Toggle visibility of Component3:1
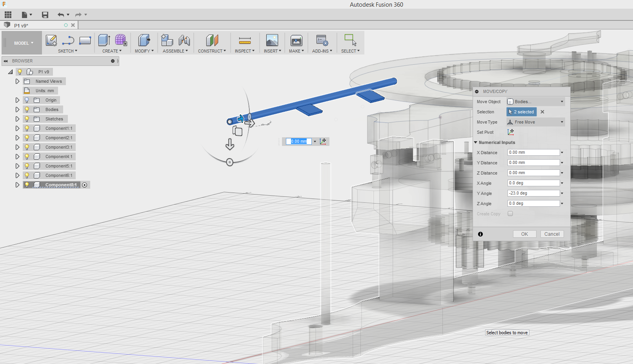This screenshot has height=364, width=633. coord(27,147)
